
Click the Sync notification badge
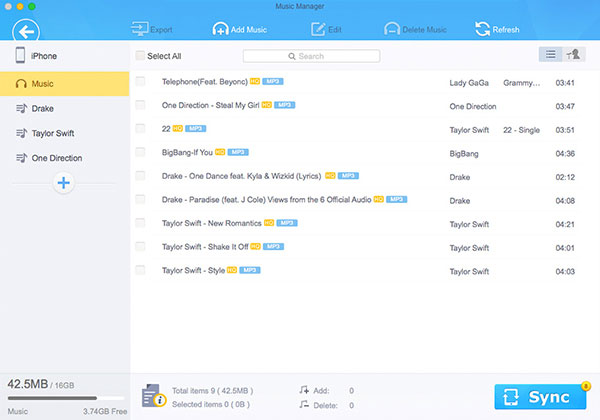tap(585, 386)
